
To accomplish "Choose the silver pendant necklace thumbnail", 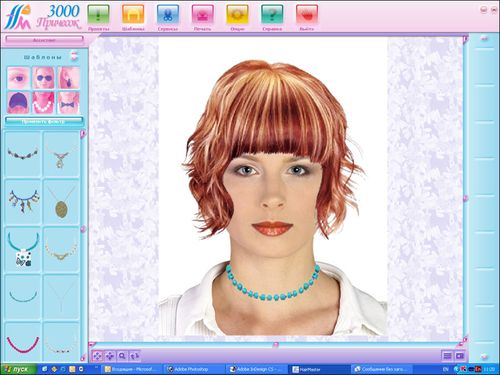I will tap(61, 154).
